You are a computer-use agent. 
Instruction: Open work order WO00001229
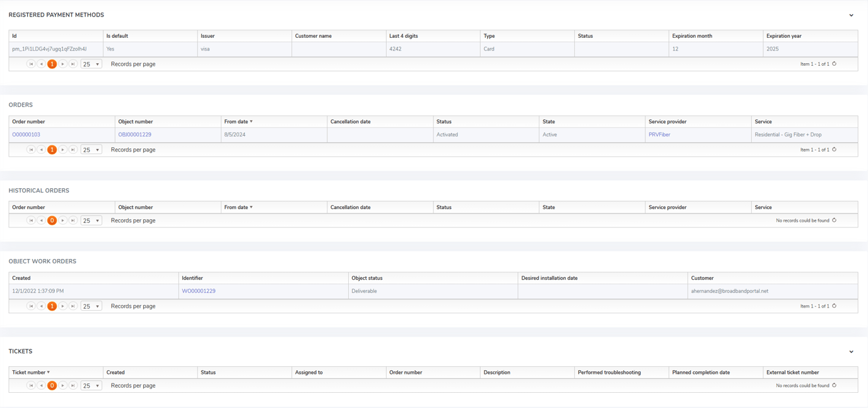coord(198,291)
